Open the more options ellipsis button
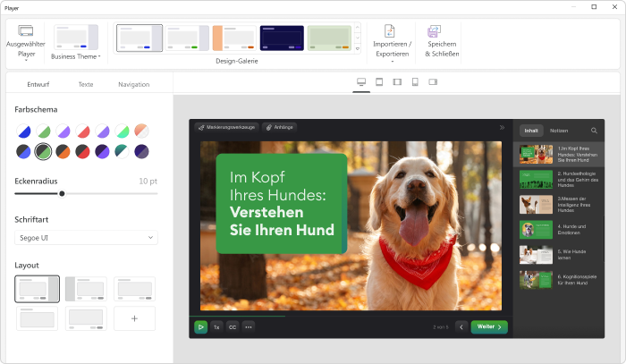The image size is (626, 364). pyautogui.click(x=249, y=327)
